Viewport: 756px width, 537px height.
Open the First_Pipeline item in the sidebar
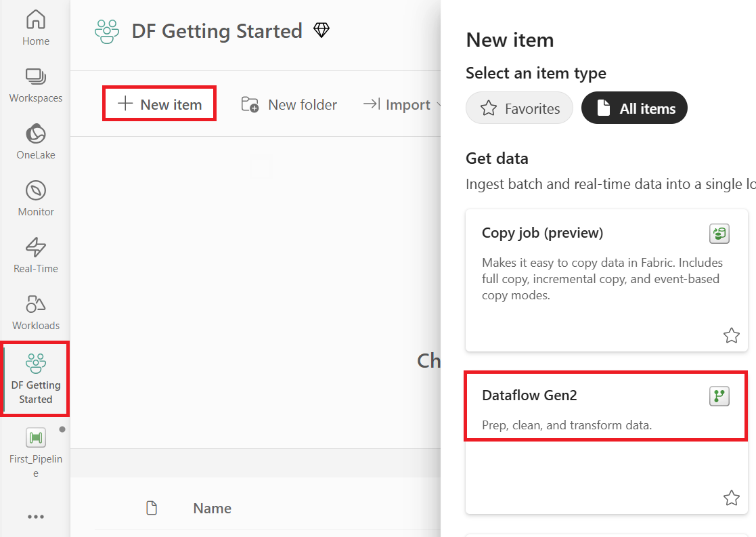coord(35,438)
